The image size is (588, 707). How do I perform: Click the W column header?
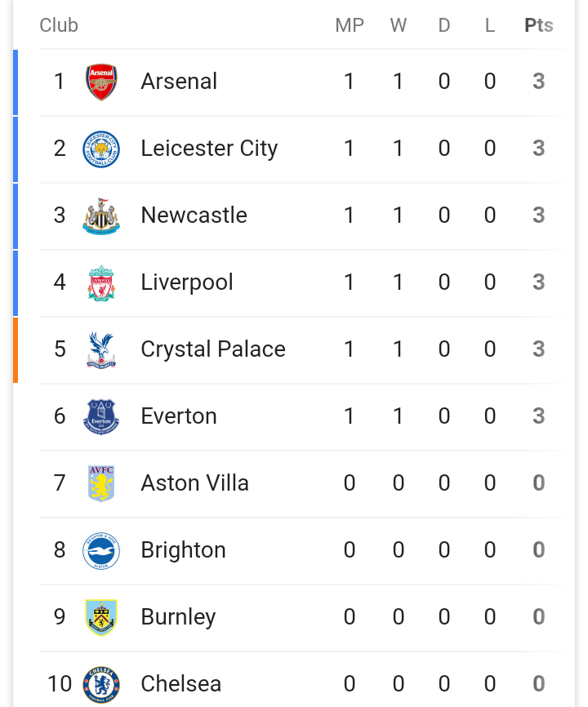pos(399,25)
